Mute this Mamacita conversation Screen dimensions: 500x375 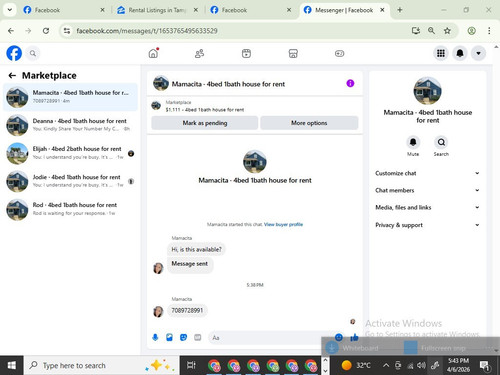[x=413, y=146]
